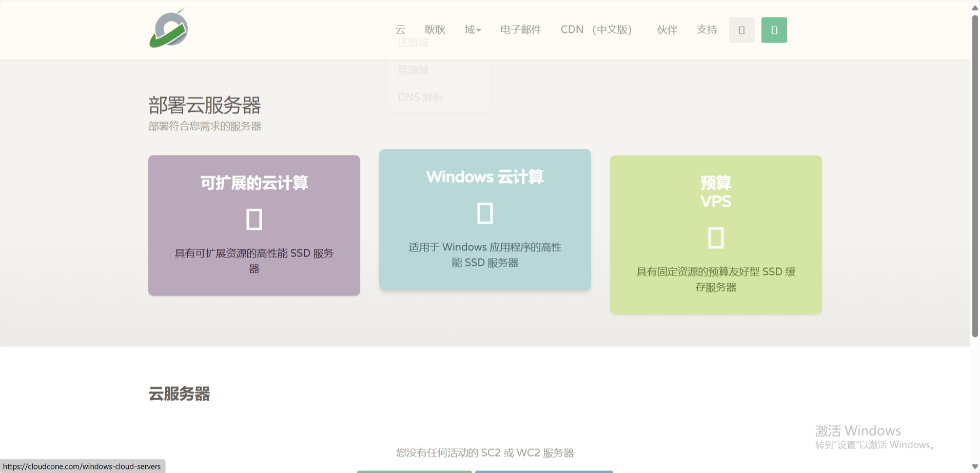This screenshot has width=980, height=473.
Task: Click the icon inside Windows 云计算 card
Action: (485, 213)
